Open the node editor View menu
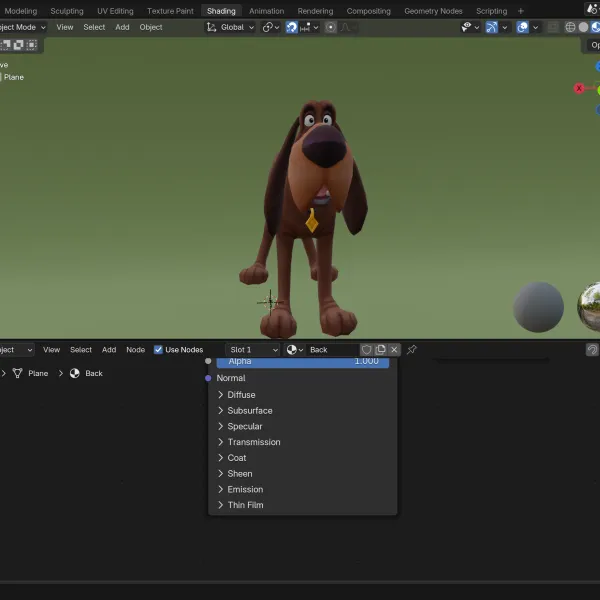600x600 pixels. [51, 350]
